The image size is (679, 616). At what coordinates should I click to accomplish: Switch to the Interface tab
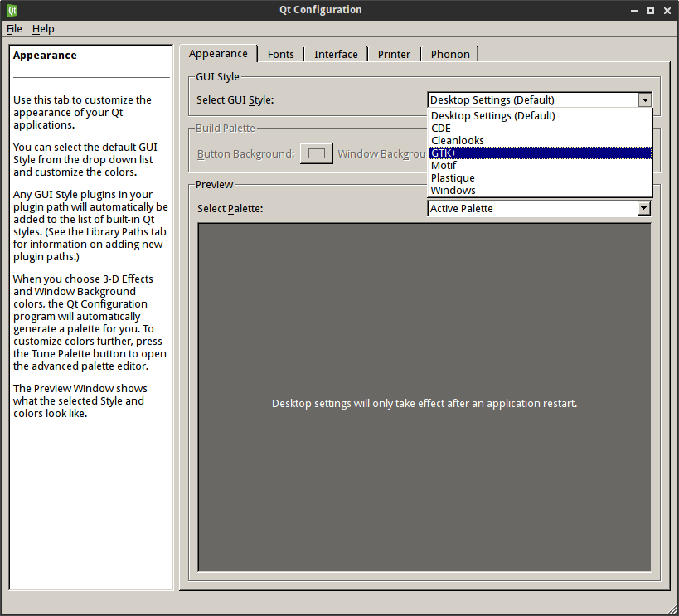(x=336, y=55)
